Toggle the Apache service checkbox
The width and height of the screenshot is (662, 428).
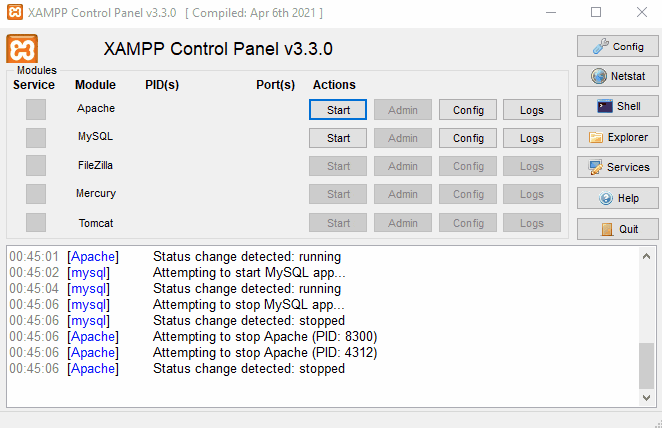[x=36, y=109]
